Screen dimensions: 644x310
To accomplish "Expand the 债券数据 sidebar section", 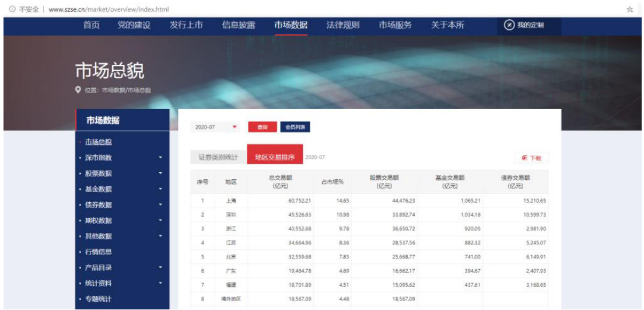I will pos(160,205).
